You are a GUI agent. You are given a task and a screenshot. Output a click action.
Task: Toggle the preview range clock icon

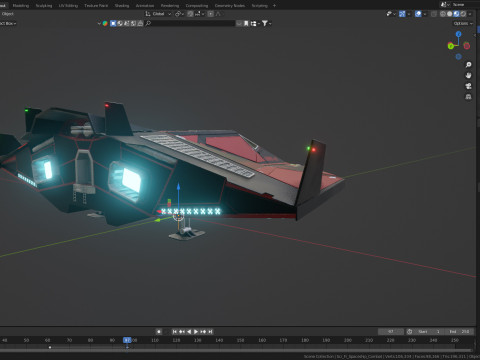tap(409, 332)
